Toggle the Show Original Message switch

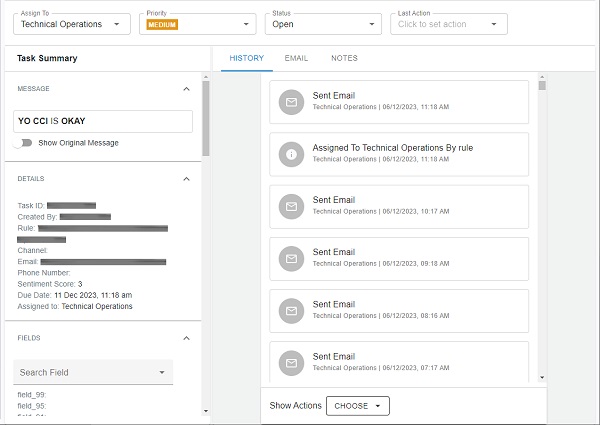[24, 143]
